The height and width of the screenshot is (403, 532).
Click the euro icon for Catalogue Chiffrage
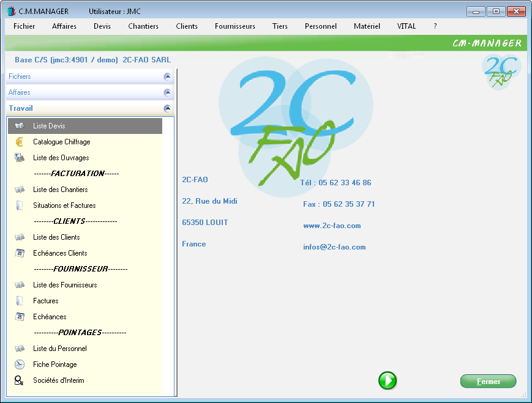tap(20, 142)
